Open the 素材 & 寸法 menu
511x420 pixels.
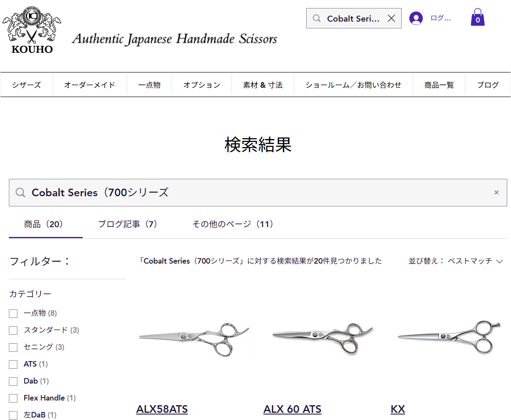[x=263, y=85]
